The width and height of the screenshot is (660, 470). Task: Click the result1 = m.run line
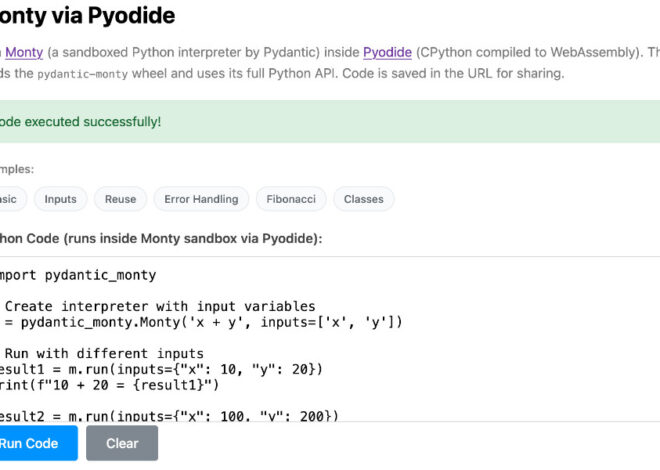pos(161,369)
